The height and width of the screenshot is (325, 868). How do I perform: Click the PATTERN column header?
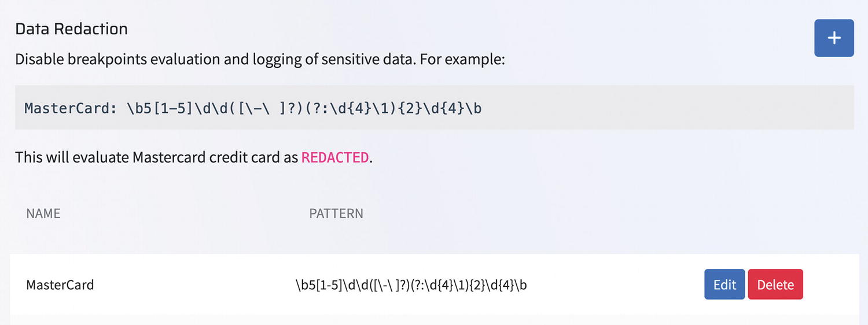pos(336,213)
